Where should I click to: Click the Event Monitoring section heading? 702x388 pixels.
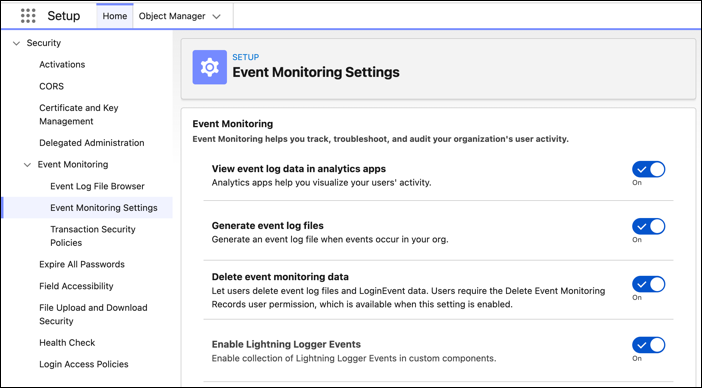232,124
